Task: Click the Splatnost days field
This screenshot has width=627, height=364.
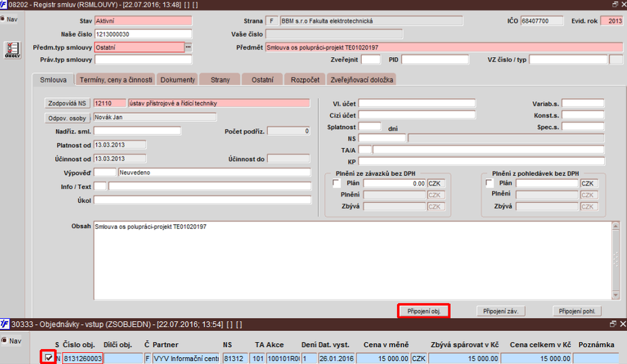Action: [369, 127]
